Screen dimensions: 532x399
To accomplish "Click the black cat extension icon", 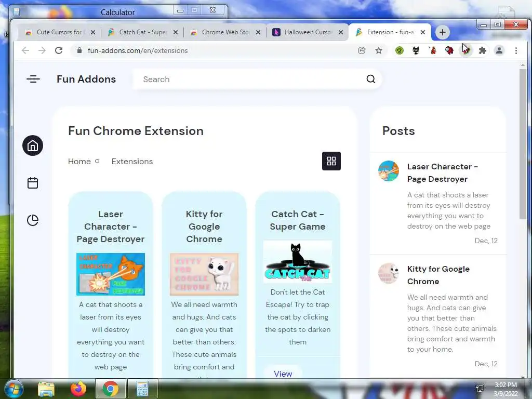I will 416,50.
